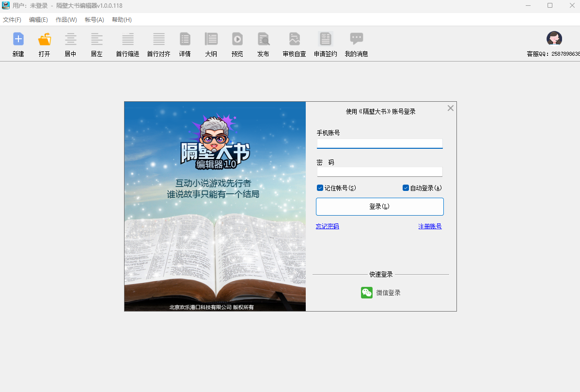Uncheck the 自动登录 checkbox
Viewport: 580px width, 392px height.
(406, 188)
